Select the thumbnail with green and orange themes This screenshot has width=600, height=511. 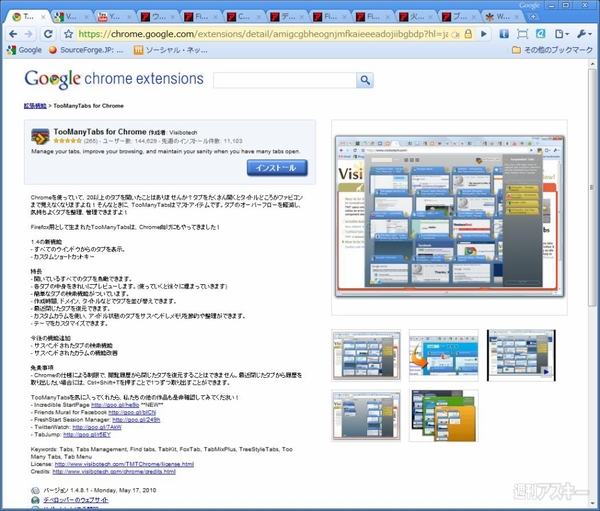click(443, 416)
